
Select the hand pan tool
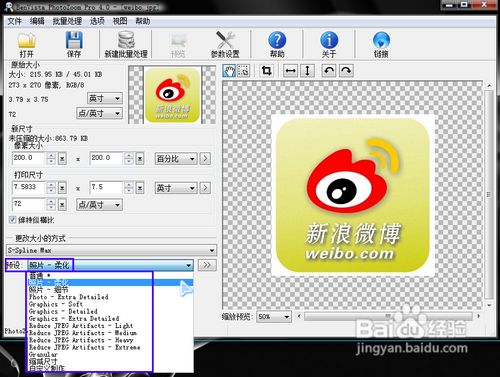(229, 71)
